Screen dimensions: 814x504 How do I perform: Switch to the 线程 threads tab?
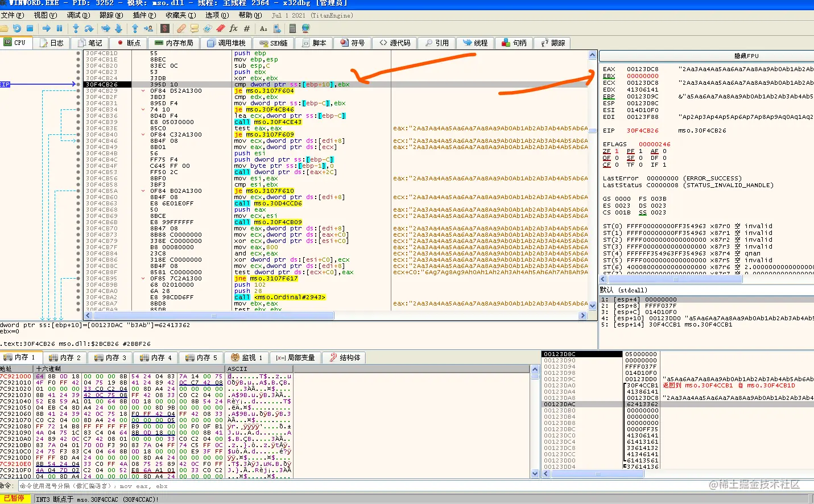click(475, 43)
